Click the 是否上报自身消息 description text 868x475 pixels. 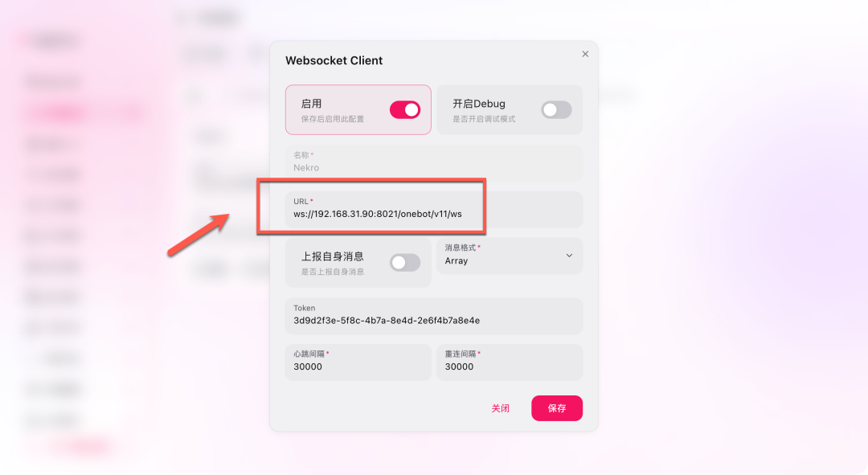333,272
